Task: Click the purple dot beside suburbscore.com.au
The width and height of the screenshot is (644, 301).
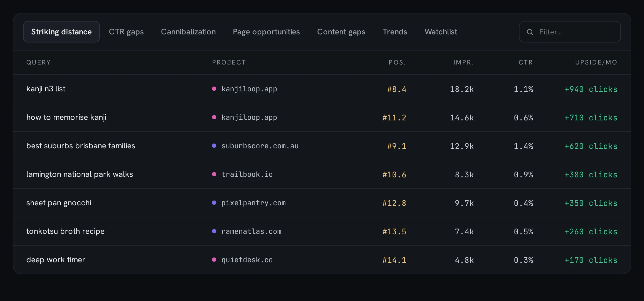Action: [x=214, y=146]
